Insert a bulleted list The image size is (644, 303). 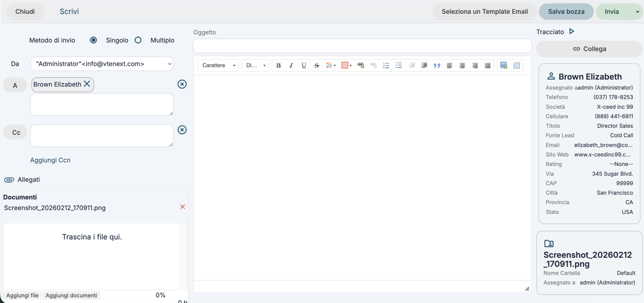tap(399, 66)
